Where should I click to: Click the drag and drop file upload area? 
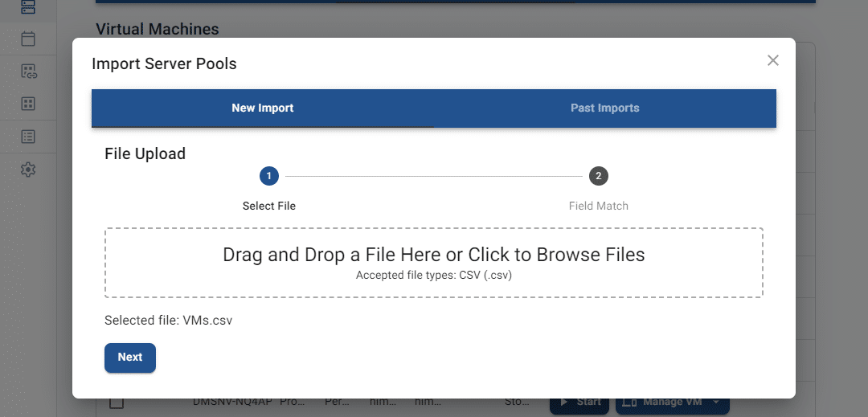pos(433,263)
